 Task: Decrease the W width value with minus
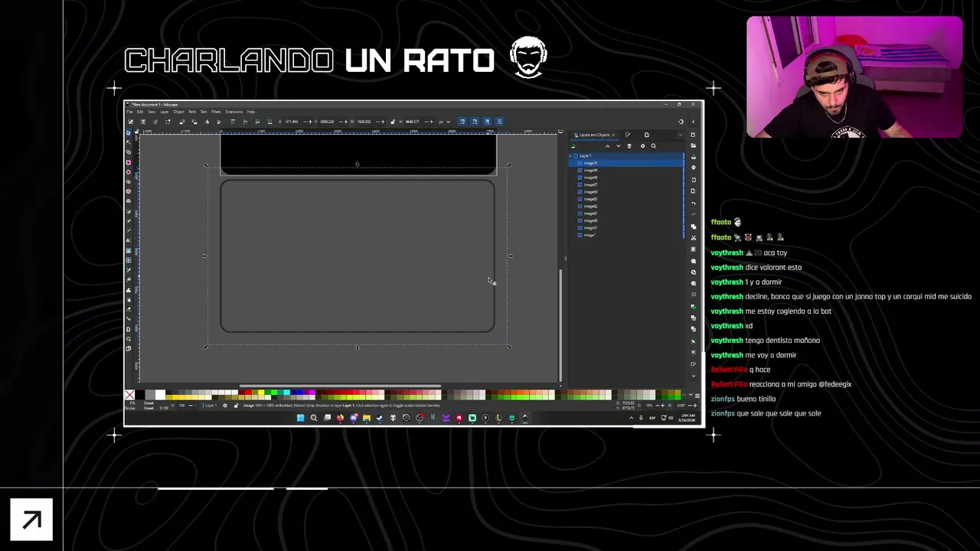point(378,122)
